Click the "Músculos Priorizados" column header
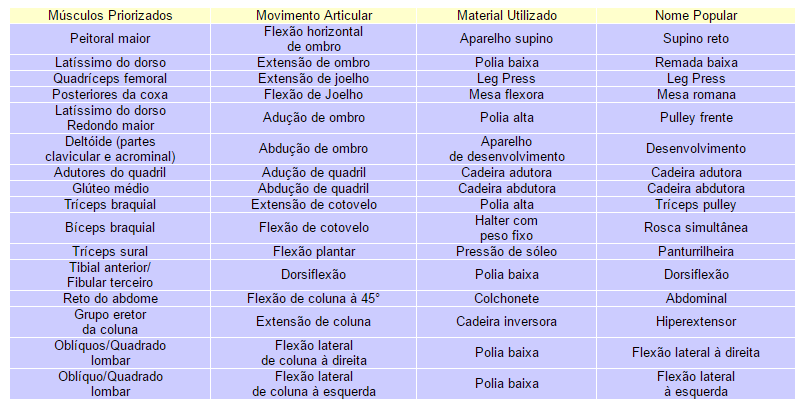Image resolution: width=801 pixels, height=407 pixels. pos(110,17)
